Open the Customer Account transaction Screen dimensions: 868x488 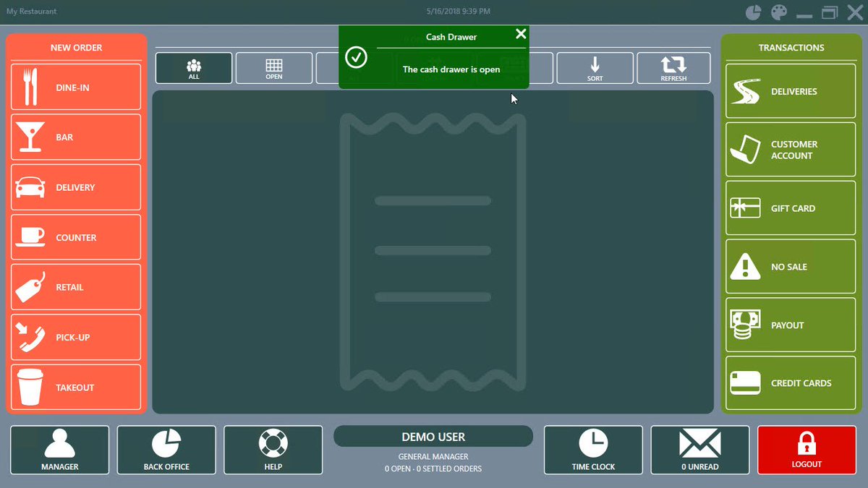pos(791,150)
